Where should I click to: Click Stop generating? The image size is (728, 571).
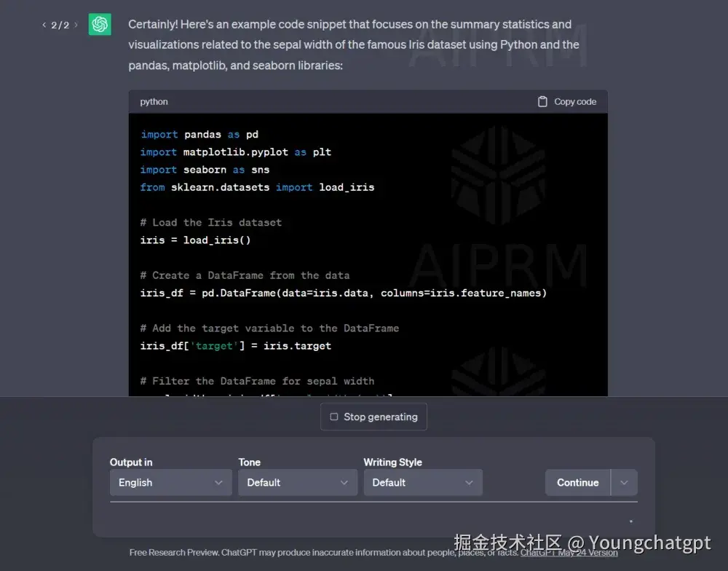pyautogui.click(x=373, y=417)
